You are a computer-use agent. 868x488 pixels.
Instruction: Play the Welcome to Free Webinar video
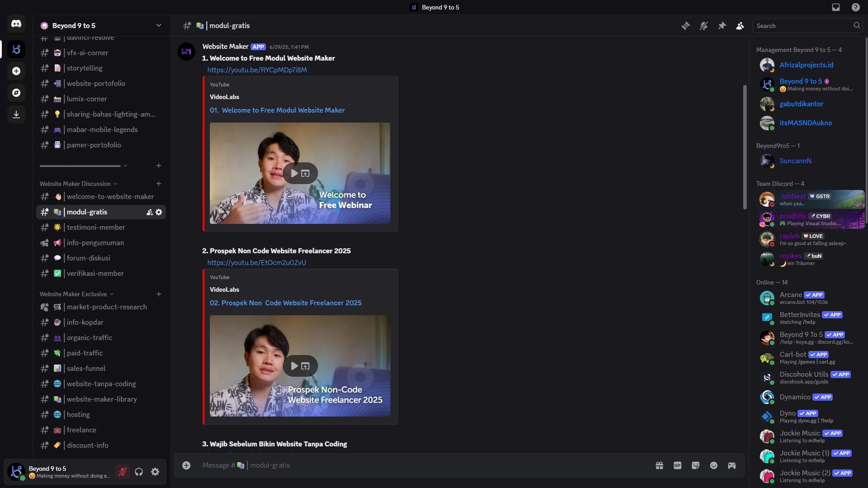click(294, 173)
